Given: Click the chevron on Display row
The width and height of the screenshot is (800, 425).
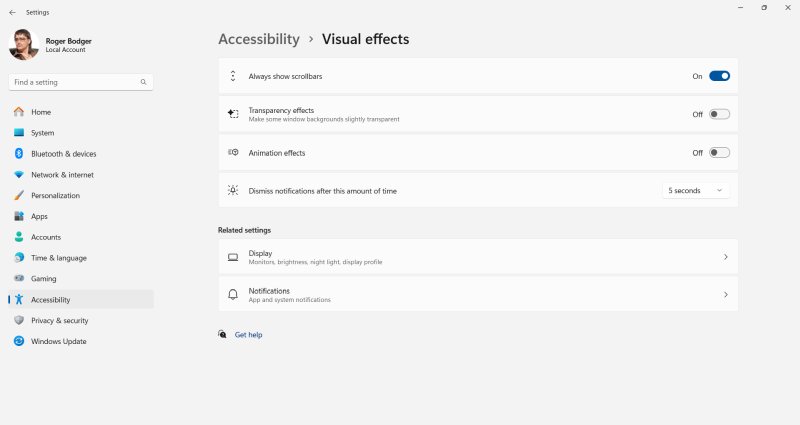Looking at the screenshot, I should [x=726, y=257].
